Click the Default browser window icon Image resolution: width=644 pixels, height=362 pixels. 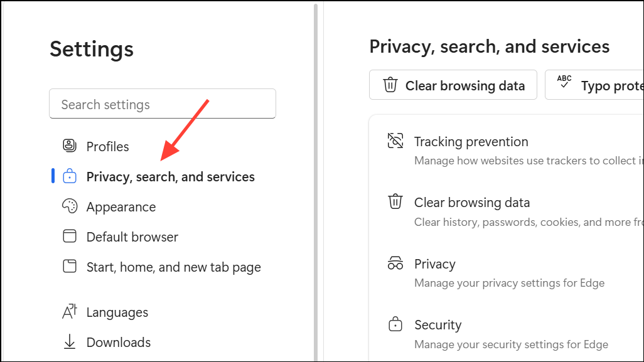pyautogui.click(x=70, y=236)
